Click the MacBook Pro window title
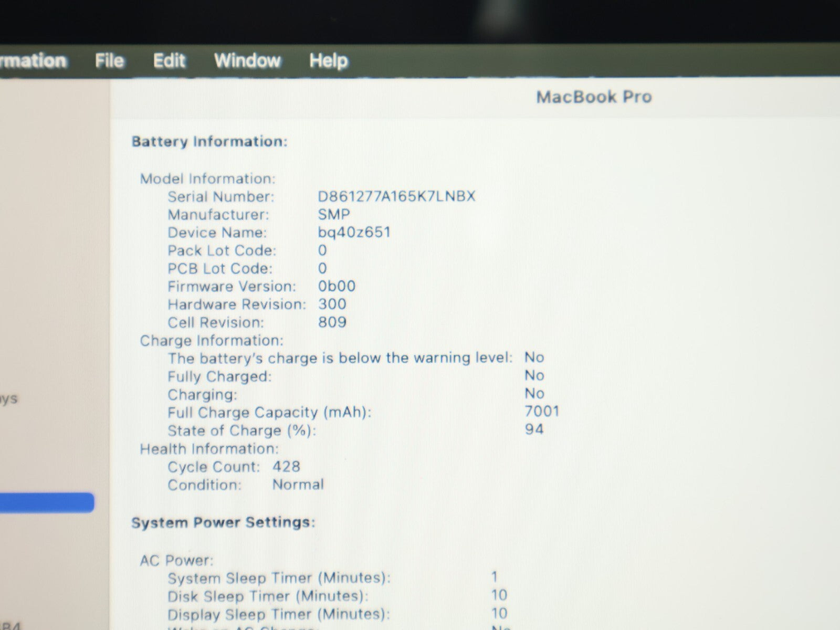Image resolution: width=840 pixels, height=630 pixels. tap(594, 97)
